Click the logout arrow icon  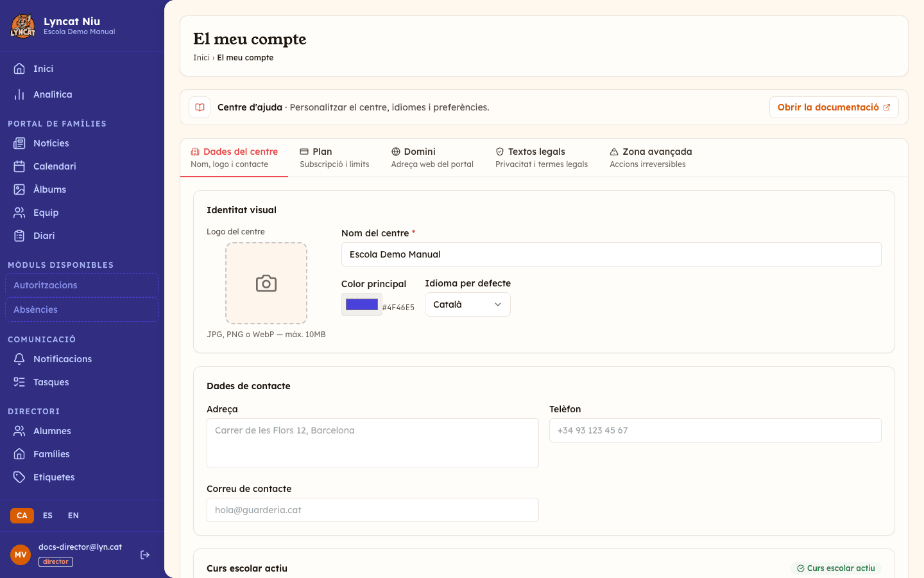click(145, 555)
